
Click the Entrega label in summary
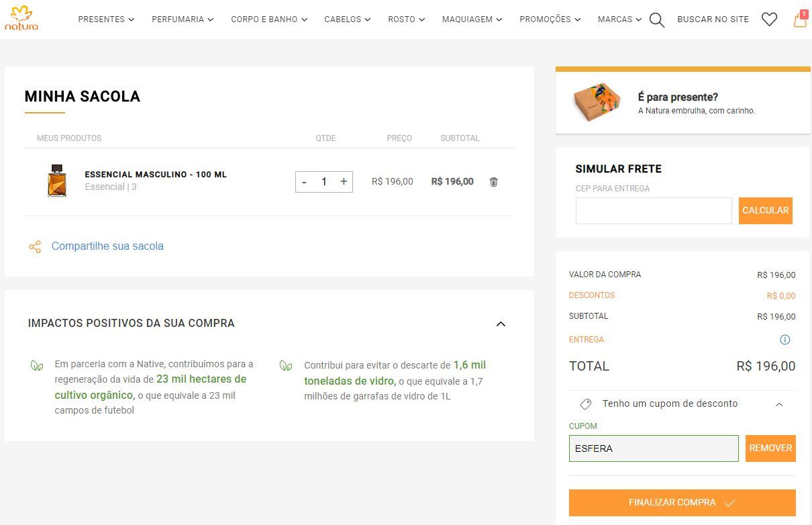click(x=587, y=340)
